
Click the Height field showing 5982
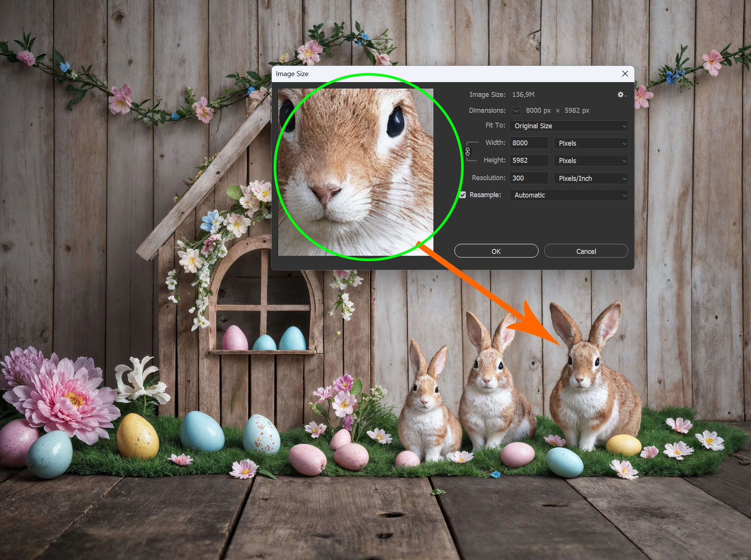tap(528, 160)
